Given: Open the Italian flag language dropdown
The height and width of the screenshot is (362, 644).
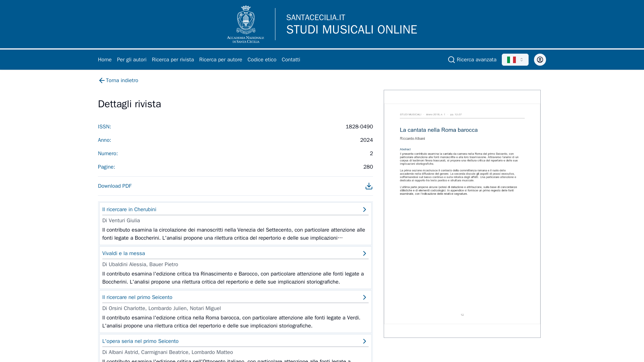Looking at the screenshot, I should (x=515, y=60).
